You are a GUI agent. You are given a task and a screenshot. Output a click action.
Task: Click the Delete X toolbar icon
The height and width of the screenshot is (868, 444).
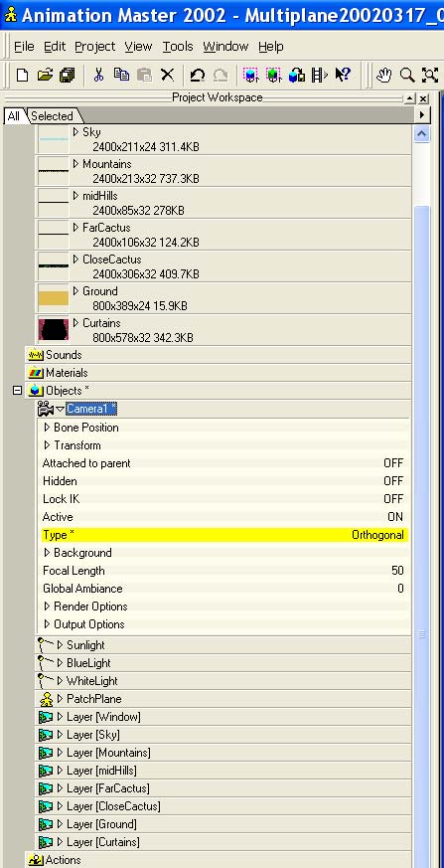coord(167,75)
